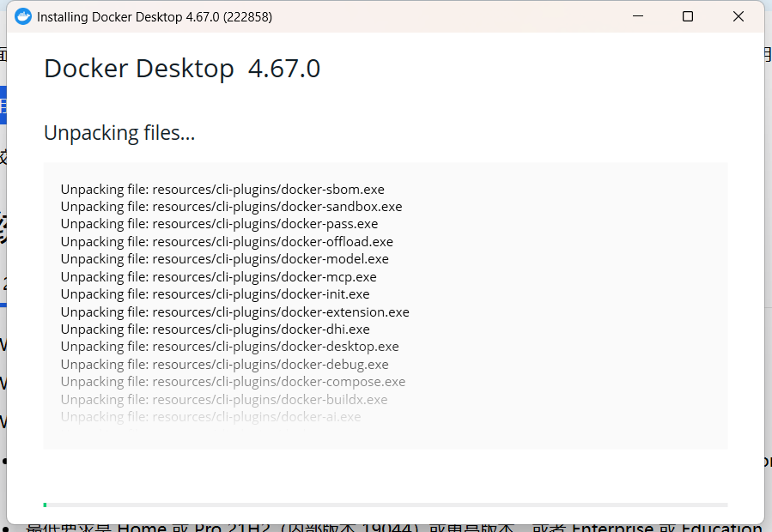772x532 pixels.
Task: Click the 'Installing Docker Desktop 4.67.0' window title
Action: click(155, 17)
